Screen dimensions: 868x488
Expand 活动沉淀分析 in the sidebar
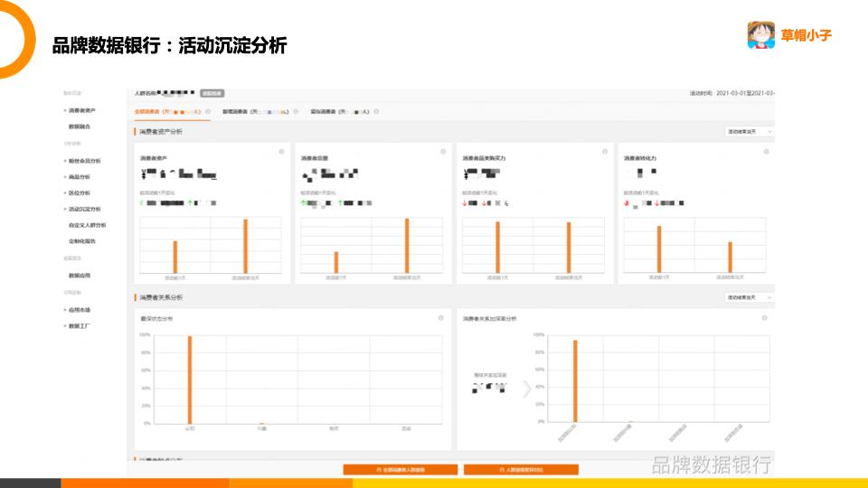pos(82,209)
